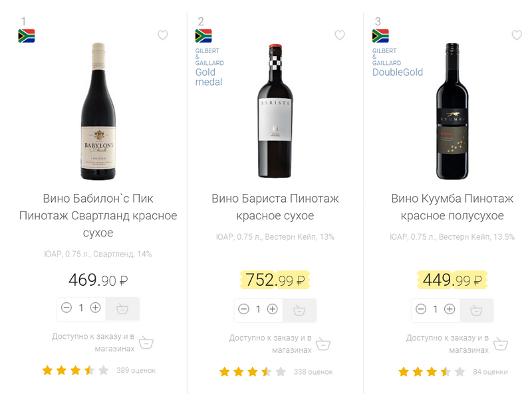Click the Babylon's Peak bottle image

point(98,111)
